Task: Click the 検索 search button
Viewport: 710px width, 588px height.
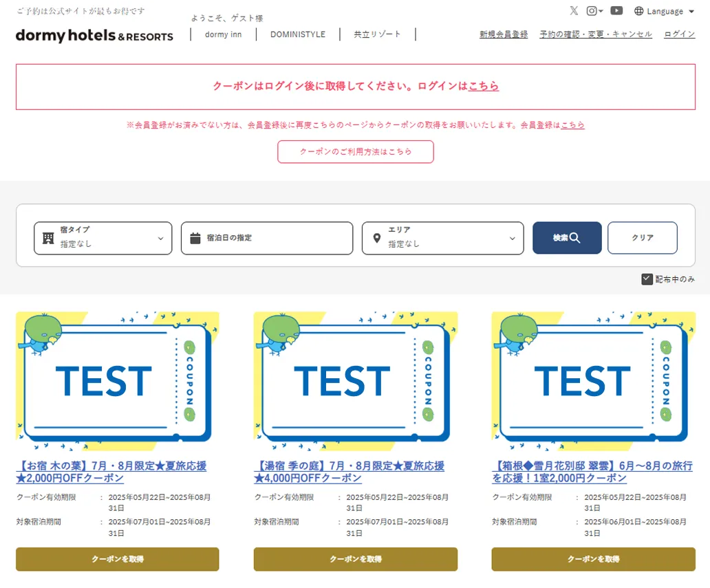Action: click(x=567, y=238)
